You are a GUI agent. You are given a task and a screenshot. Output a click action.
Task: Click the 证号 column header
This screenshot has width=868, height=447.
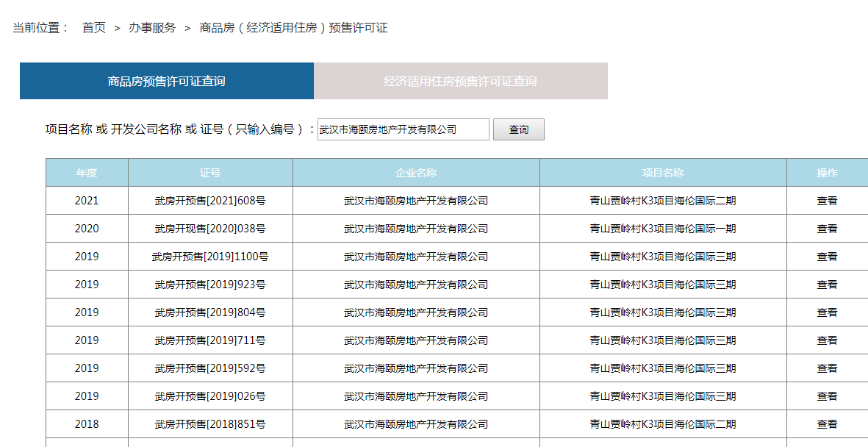coord(210,173)
